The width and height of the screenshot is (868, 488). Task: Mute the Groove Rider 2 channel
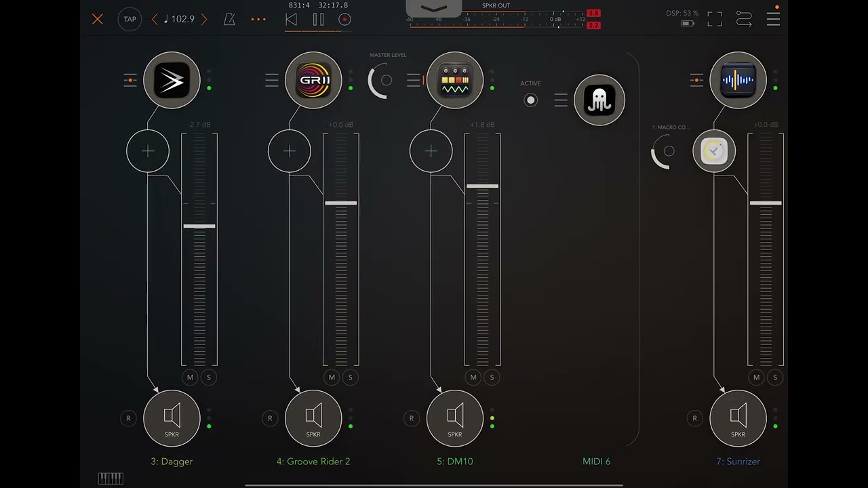332,378
